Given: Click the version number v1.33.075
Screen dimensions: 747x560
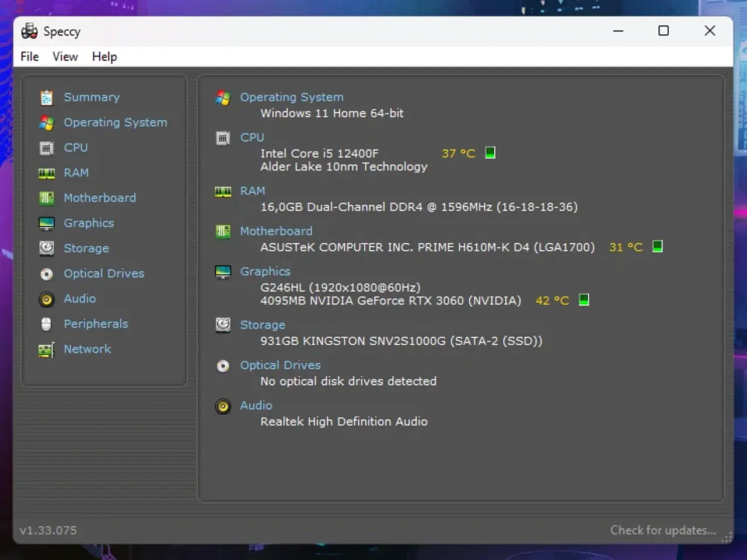Looking at the screenshot, I should coord(48,530).
